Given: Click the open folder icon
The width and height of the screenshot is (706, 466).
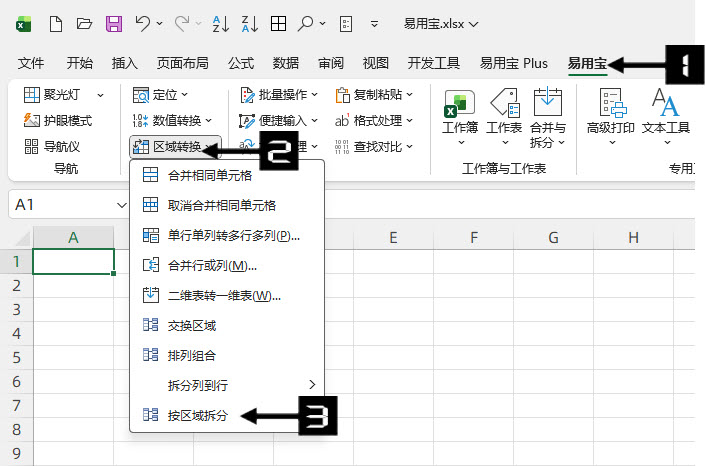Looking at the screenshot, I should pyautogui.click(x=85, y=23).
